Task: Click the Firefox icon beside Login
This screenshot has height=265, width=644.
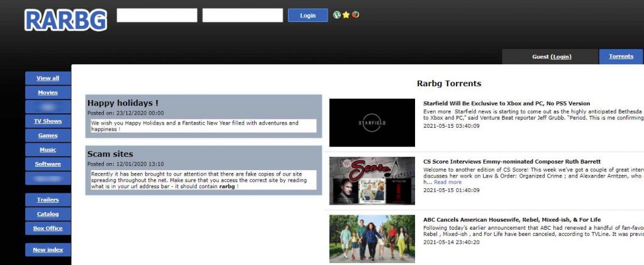Action: [x=355, y=14]
